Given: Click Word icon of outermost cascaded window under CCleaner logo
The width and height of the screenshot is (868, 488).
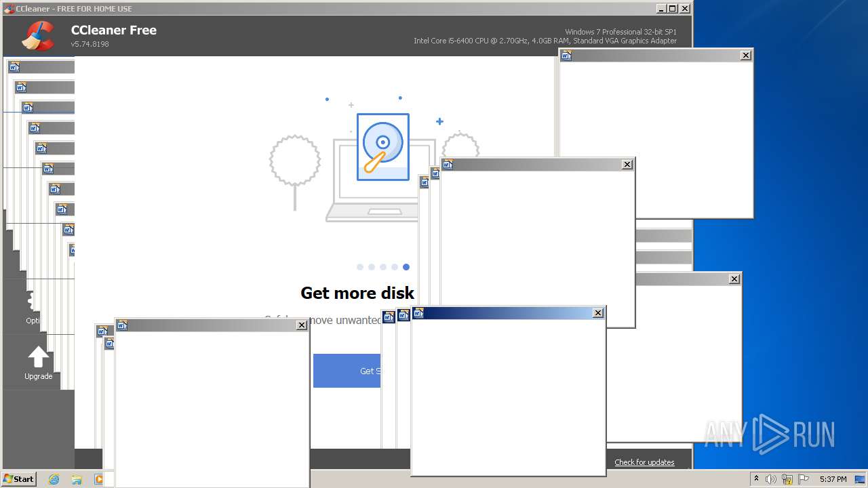Looking at the screenshot, I should click(x=14, y=67).
